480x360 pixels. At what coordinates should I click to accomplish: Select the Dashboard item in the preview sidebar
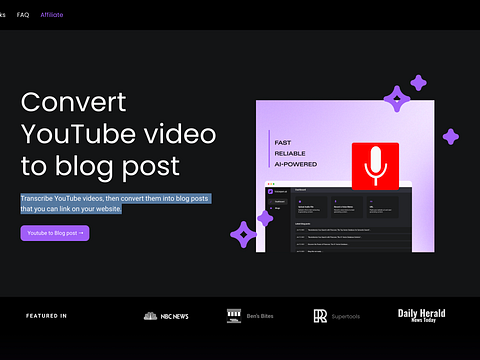coord(278,202)
